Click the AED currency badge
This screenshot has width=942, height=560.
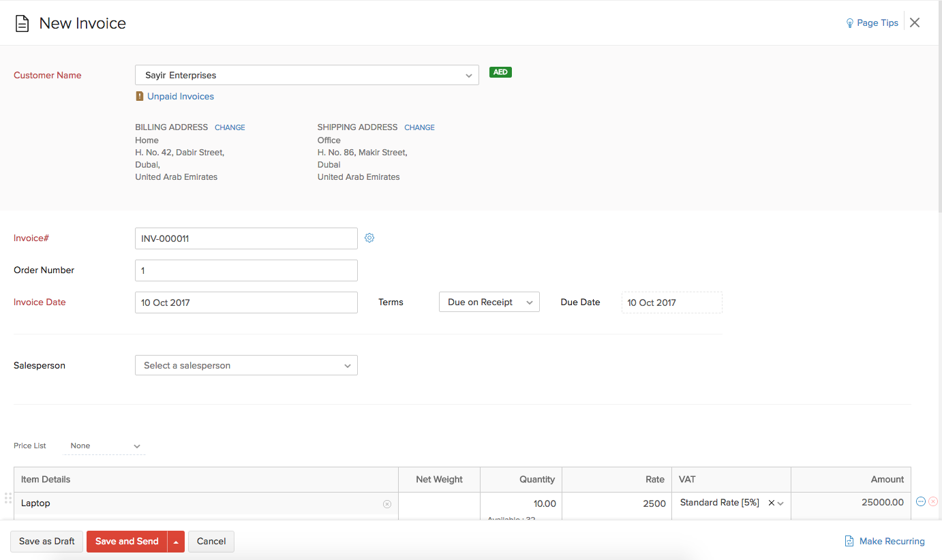click(500, 72)
